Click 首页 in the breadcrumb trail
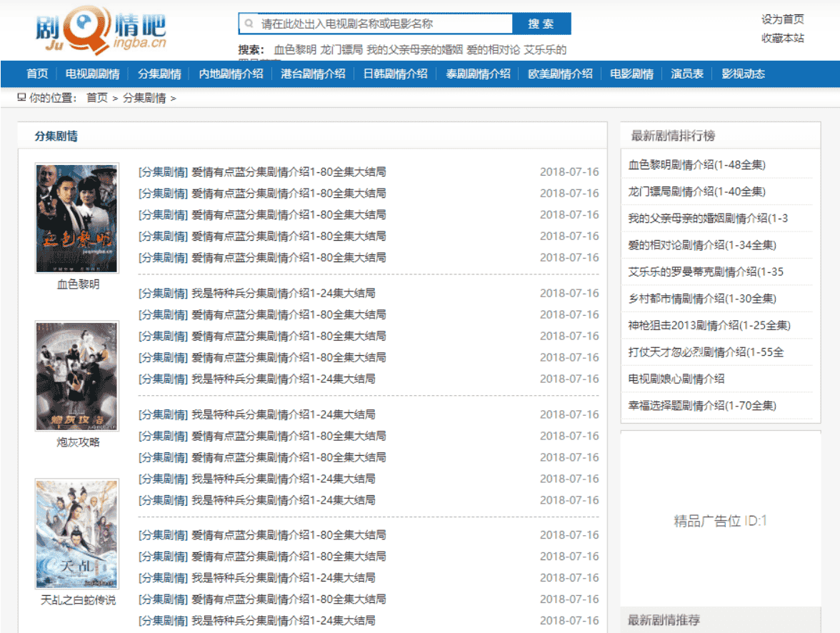840x633 pixels. coord(96,98)
